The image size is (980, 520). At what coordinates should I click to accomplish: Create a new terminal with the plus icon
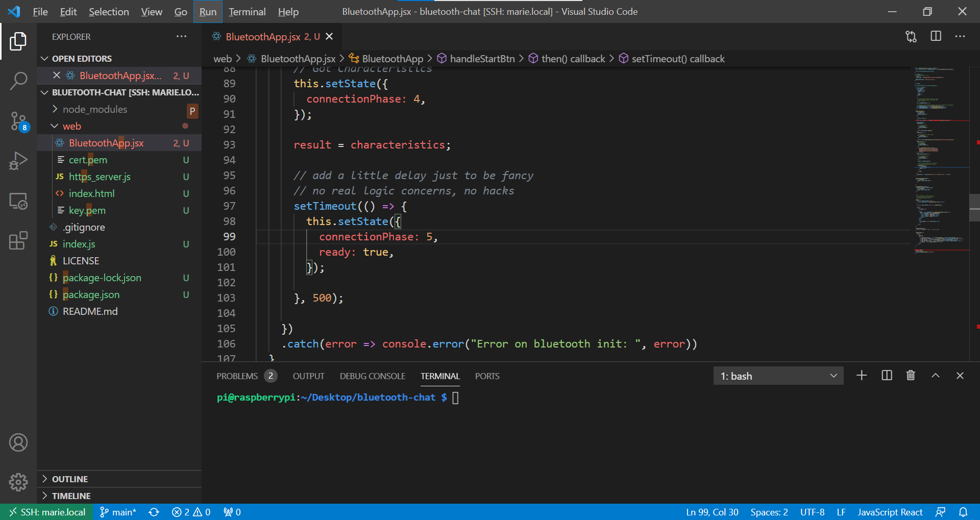[x=861, y=376]
